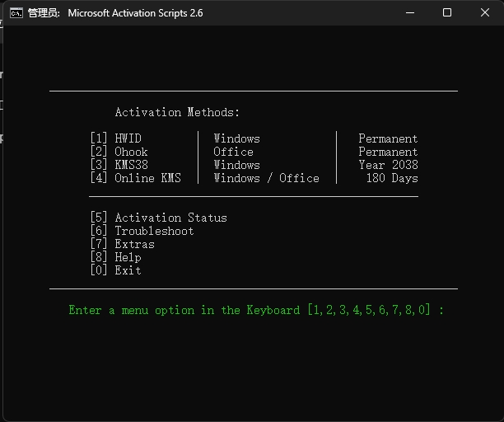Click the [8] Help option
Image resolution: width=504 pixels, height=422 pixels.
115,257
